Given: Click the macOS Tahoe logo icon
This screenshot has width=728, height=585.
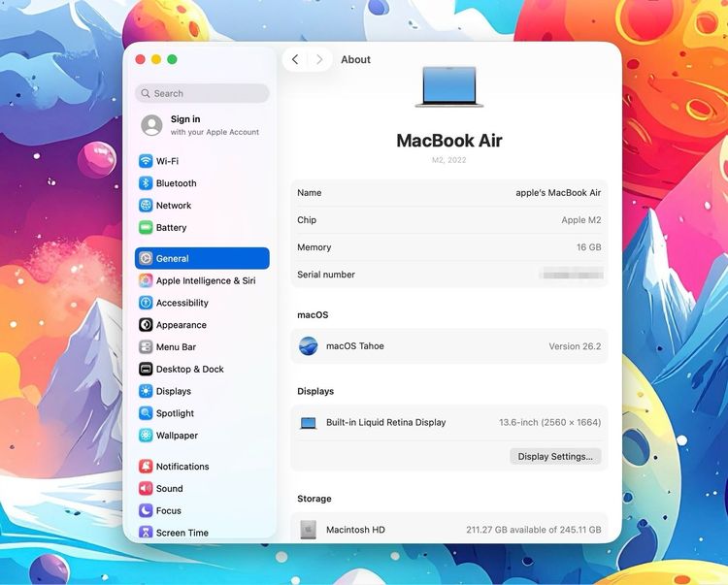Looking at the screenshot, I should (x=309, y=346).
